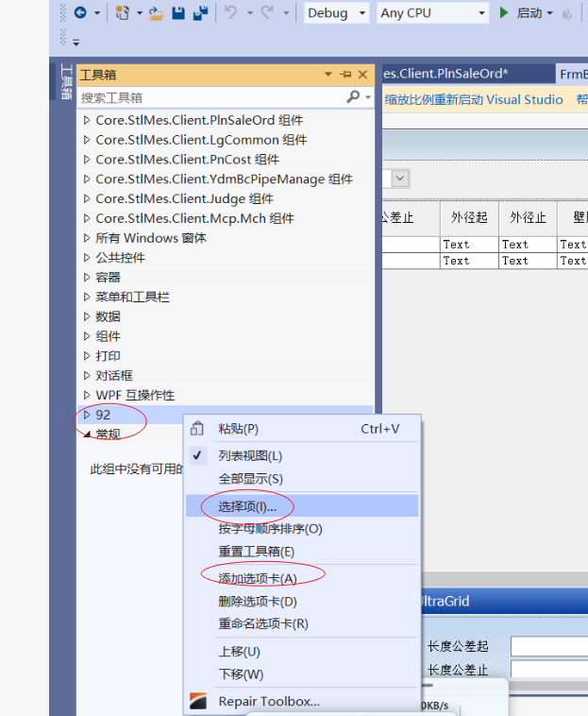
Task: Toggle the checked 列表视图(L) menu option
Action: coord(249,456)
